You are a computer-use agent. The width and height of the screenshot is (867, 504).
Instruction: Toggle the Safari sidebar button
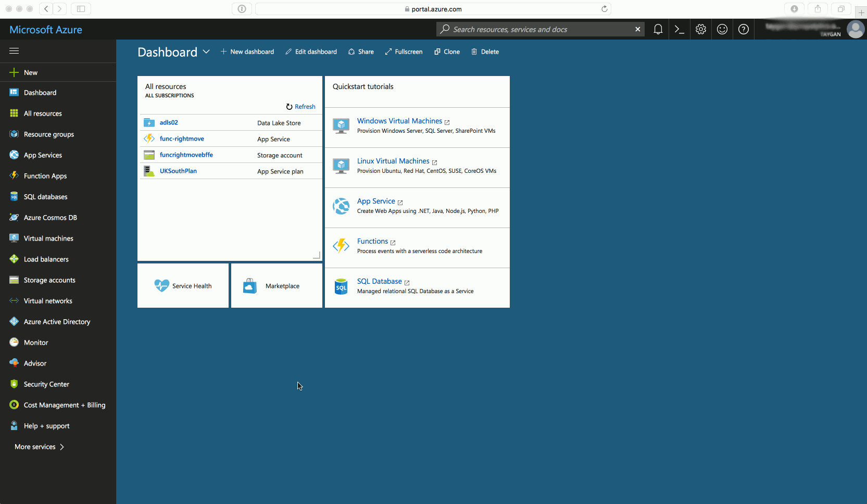tap(81, 9)
